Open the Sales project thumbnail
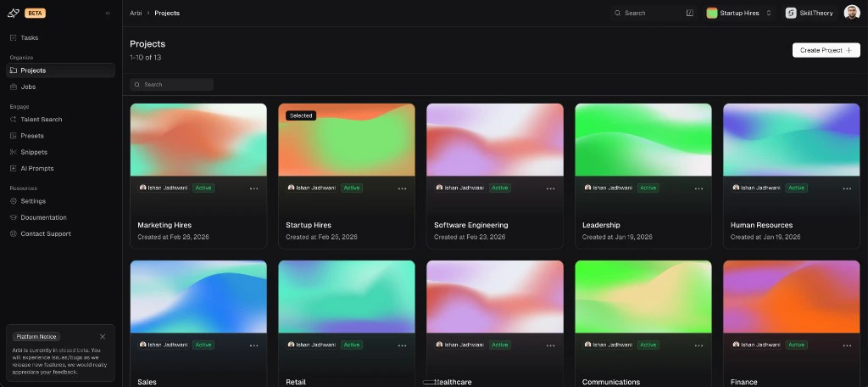Screen dimensions: 868x387 tap(198, 297)
